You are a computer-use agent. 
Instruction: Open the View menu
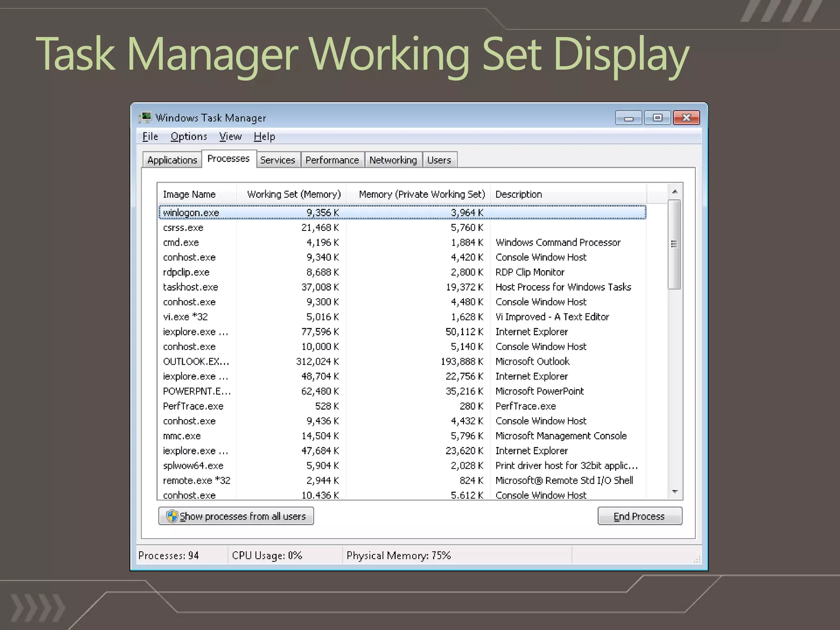[230, 137]
